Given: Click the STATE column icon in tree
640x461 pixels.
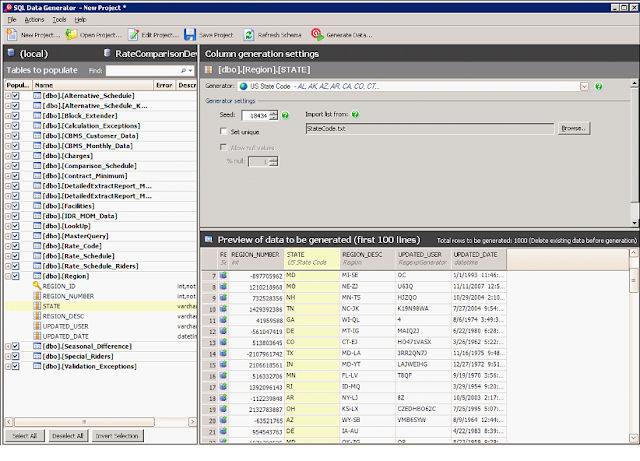Looking at the screenshot, I should [x=37, y=306].
